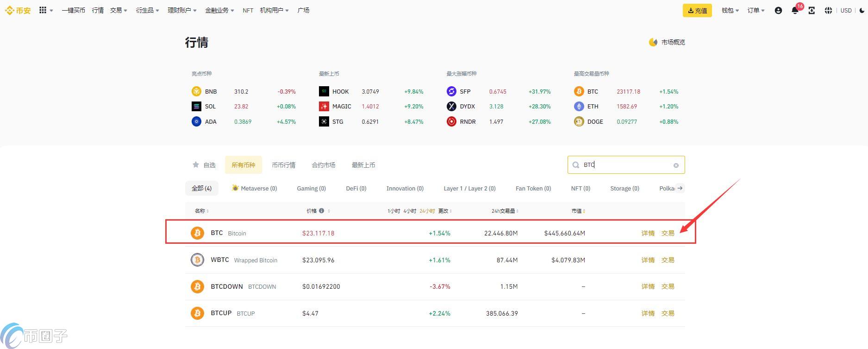The height and width of the screenshot is (349, 868).
Task: Switch change period to 1小时
Action: [394, 211]
